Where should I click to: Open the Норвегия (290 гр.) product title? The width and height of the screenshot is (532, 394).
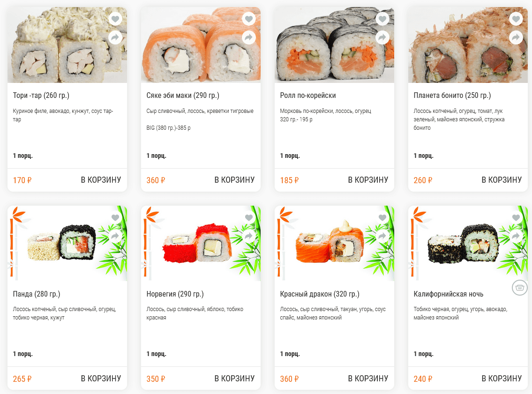(x=175, y=294)
